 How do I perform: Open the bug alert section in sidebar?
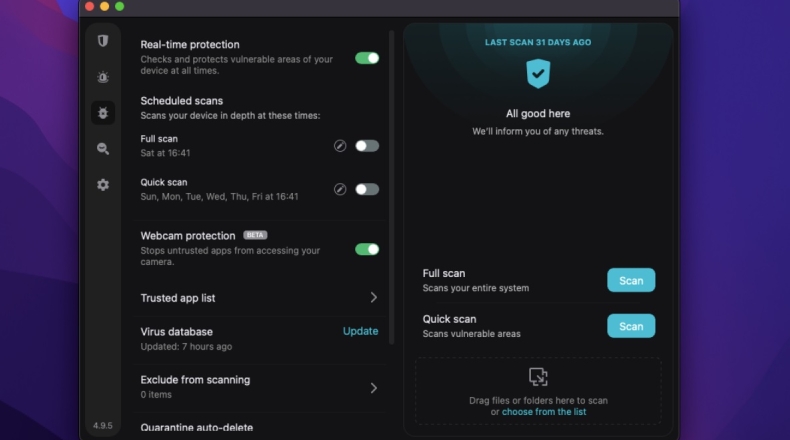pyautogui.click(x=102, y=77)
